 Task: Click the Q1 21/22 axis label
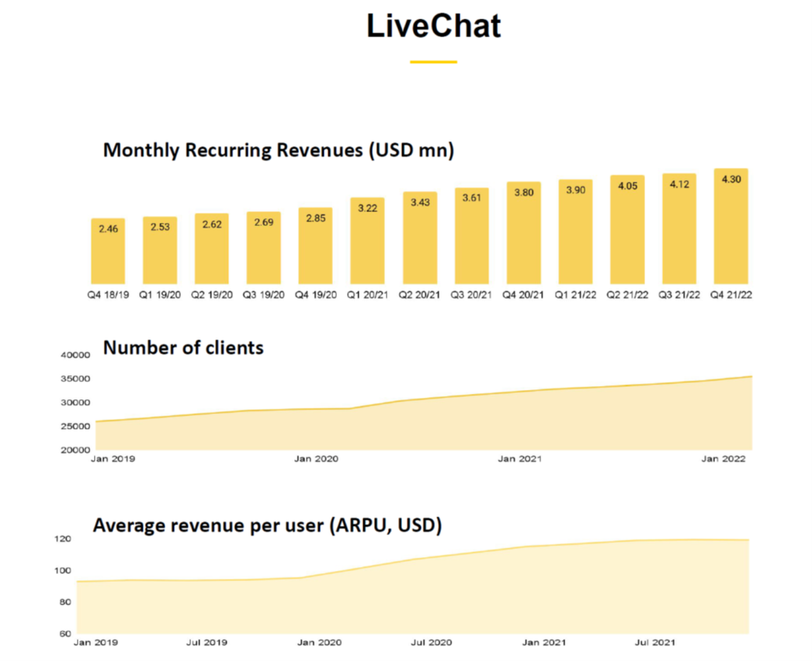click(575, 295)
